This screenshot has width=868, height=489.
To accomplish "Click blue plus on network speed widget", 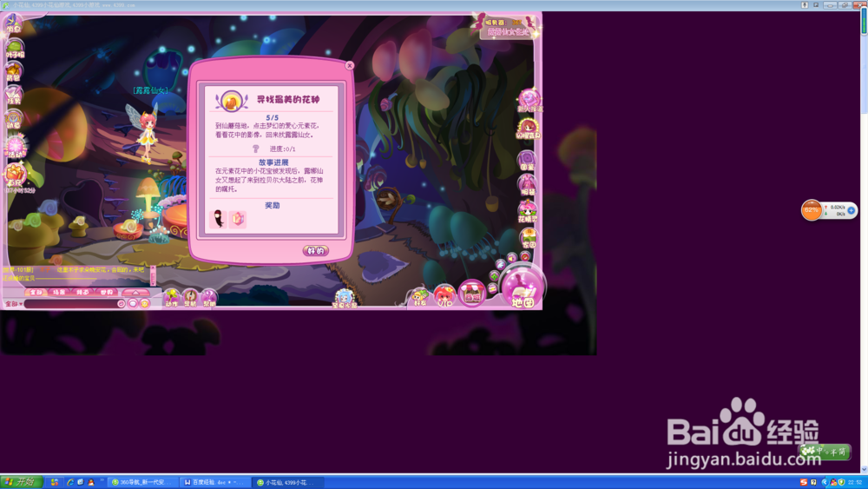I will tap(852, 210).
